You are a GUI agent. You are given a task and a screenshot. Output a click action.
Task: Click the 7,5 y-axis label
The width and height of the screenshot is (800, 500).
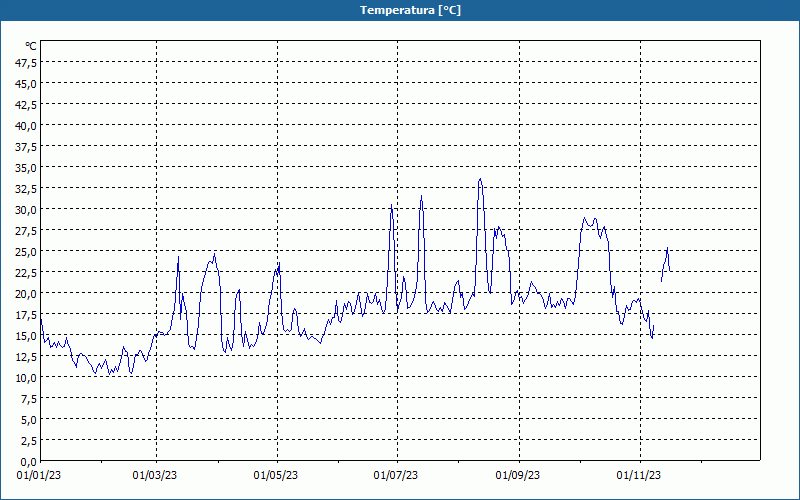[x=29, y=399]
